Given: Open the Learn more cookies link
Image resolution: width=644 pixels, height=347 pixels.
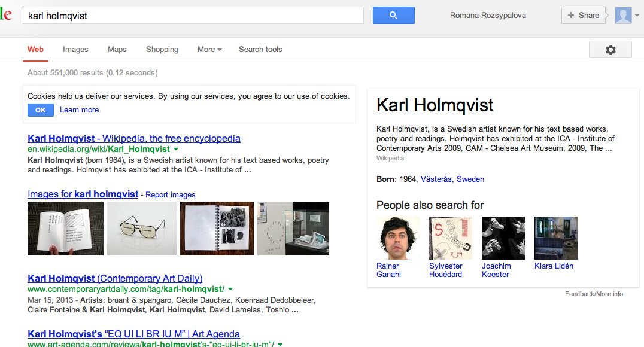Looking at the screenshot, I should click(x=79, y=109).
